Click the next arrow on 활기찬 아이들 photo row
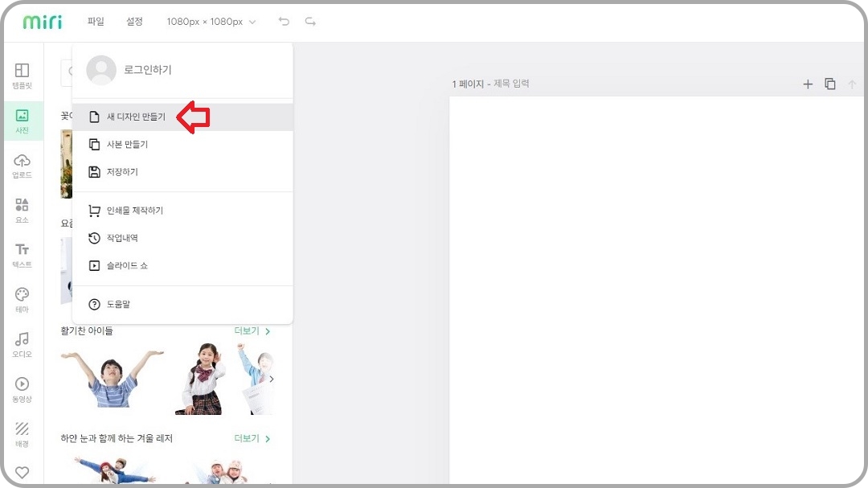The image size is (868, 488). coord(272,379)
